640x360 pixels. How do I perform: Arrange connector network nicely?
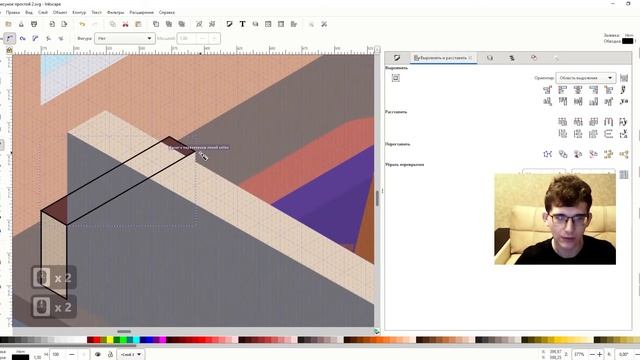pyautogui.click(x=547, y=154)
